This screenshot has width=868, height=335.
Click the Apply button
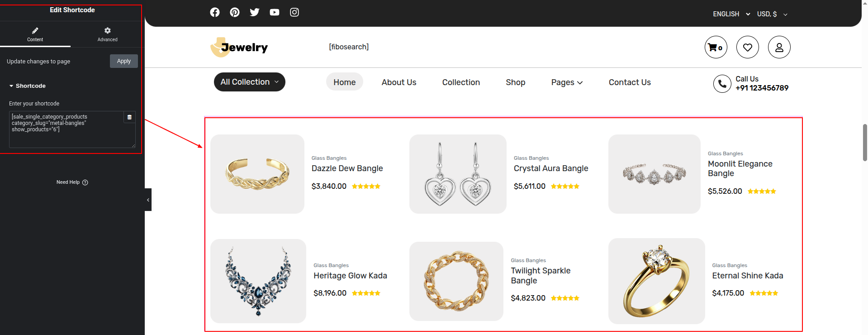[123, 61]
